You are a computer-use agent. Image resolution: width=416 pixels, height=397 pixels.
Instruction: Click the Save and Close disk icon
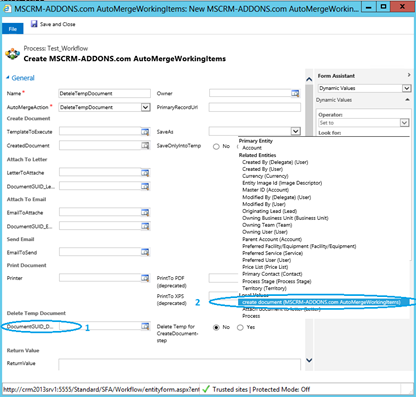click(x=34, y=24)
